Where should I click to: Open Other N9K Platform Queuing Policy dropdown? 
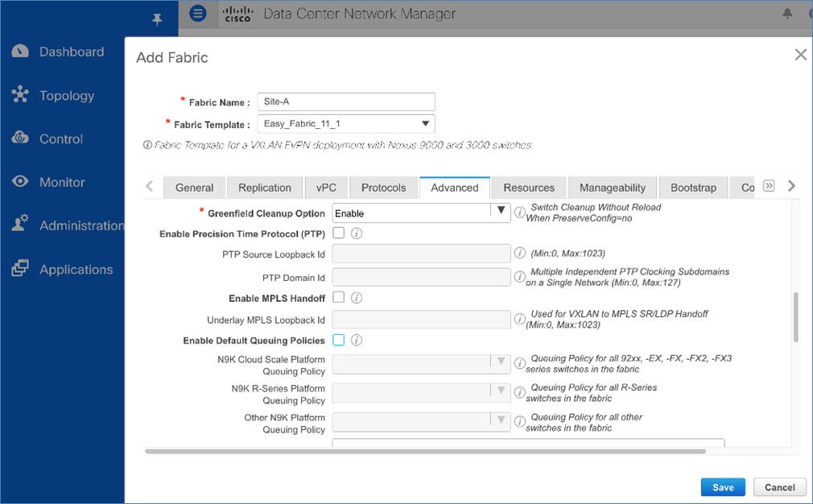pos(421,422)
